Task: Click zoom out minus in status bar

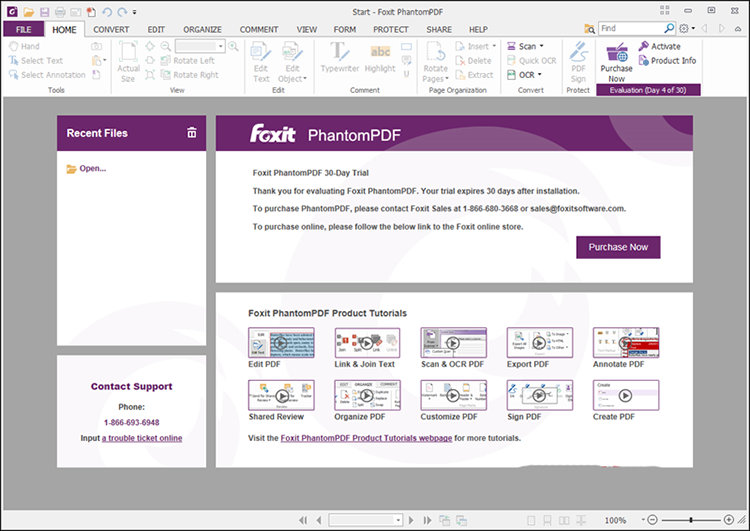Action: pos(652,520)
